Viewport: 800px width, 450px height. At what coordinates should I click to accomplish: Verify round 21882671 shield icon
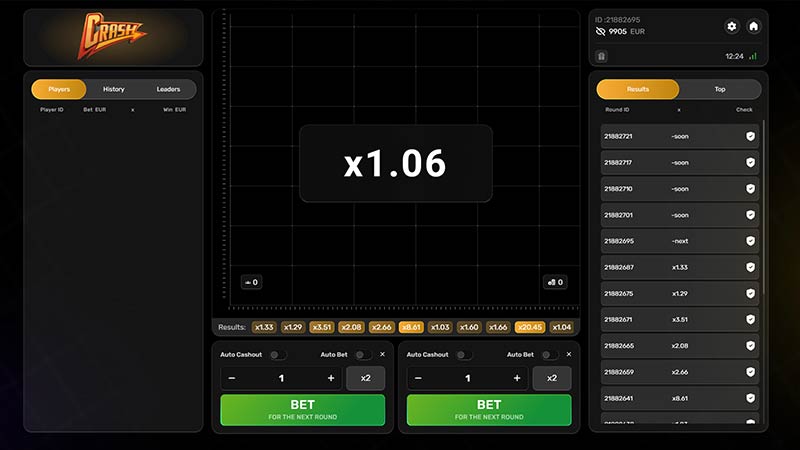[751, 319]
